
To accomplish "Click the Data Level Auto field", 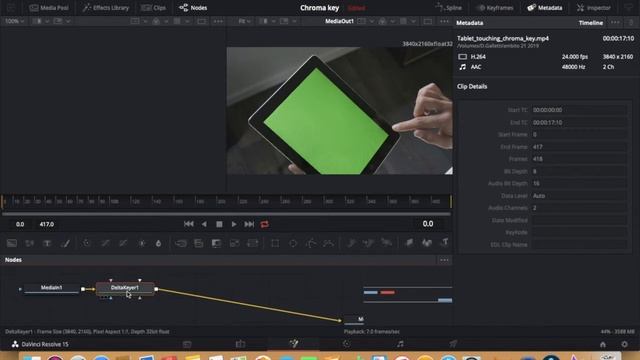I will click(x=579, y=196).
